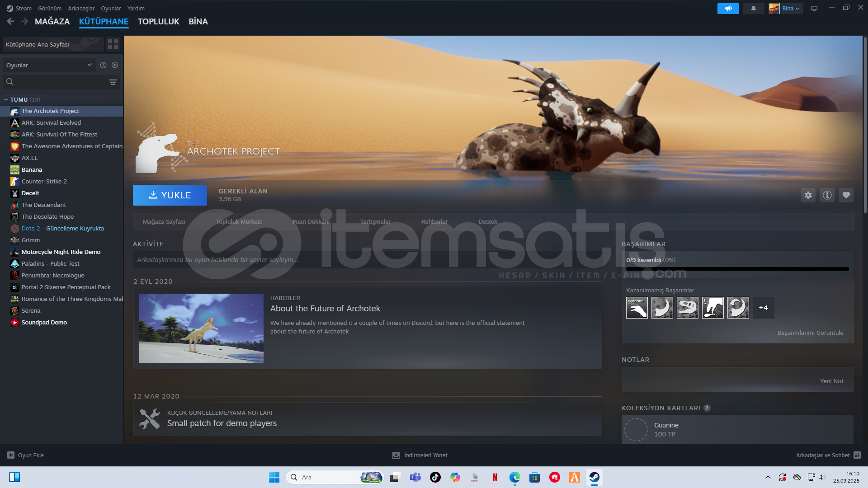Image resolution: width=868 pixels, height=488 pixels.
Task: Open game settings gear icon
Action: tap(808, 195)
